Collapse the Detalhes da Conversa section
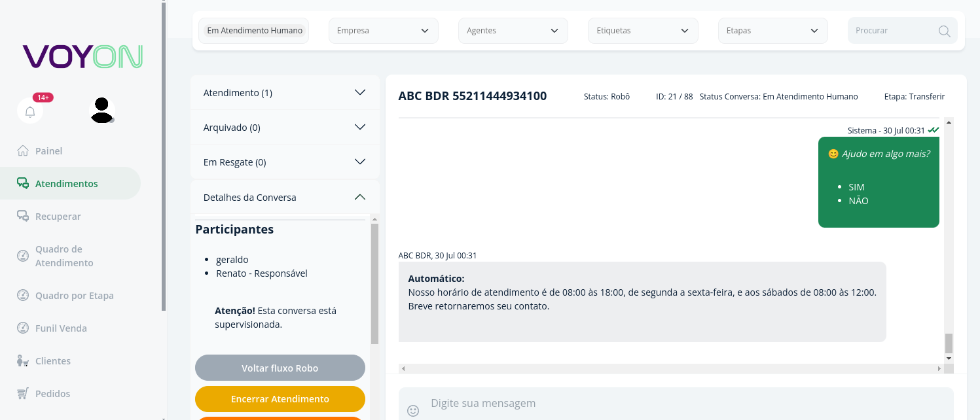This screenshot has width=980, height=420. click(285, 197)
